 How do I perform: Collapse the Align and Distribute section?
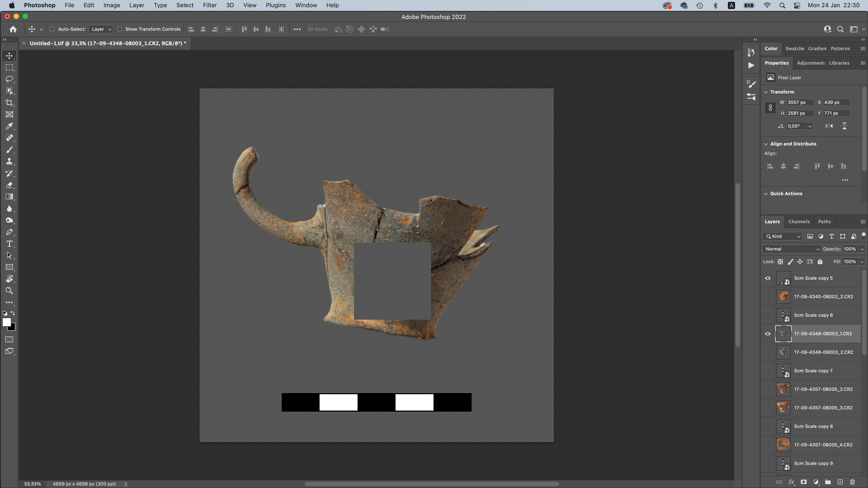[766, 144]
